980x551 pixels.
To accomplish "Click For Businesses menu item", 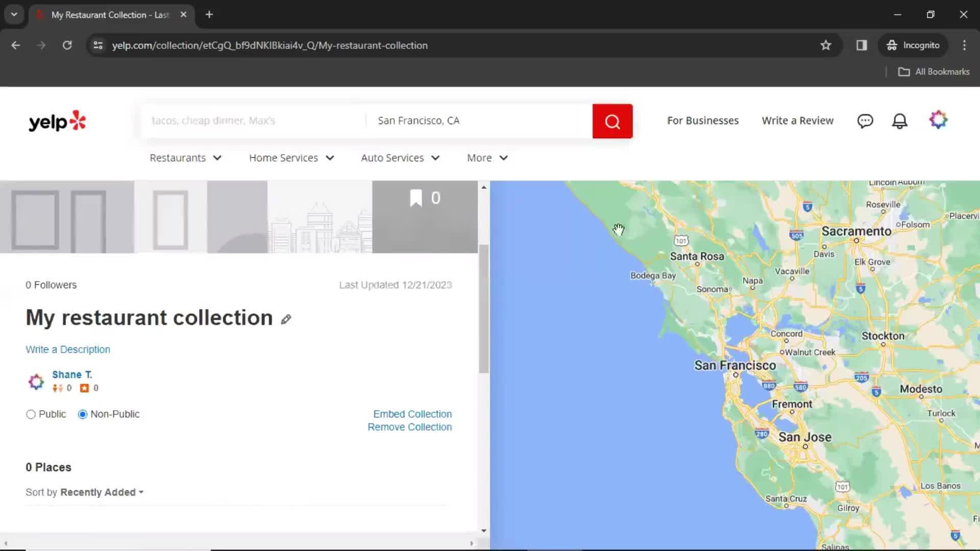I will [703, 120].
